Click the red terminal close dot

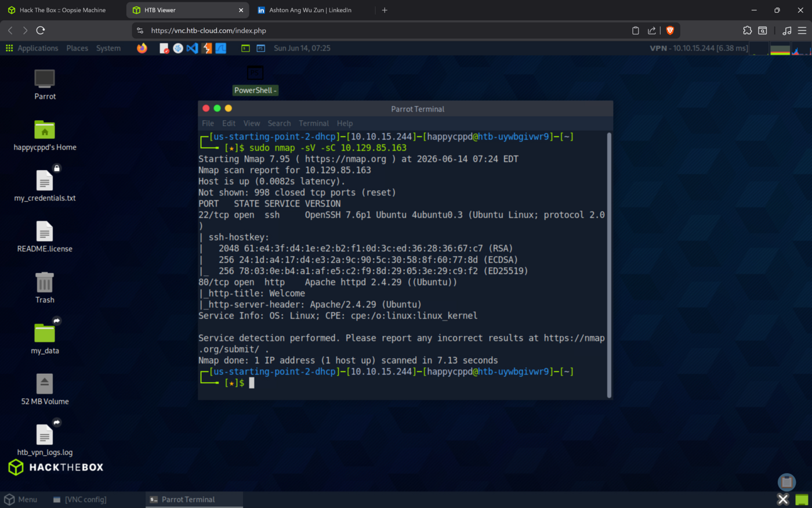[206, 109]
